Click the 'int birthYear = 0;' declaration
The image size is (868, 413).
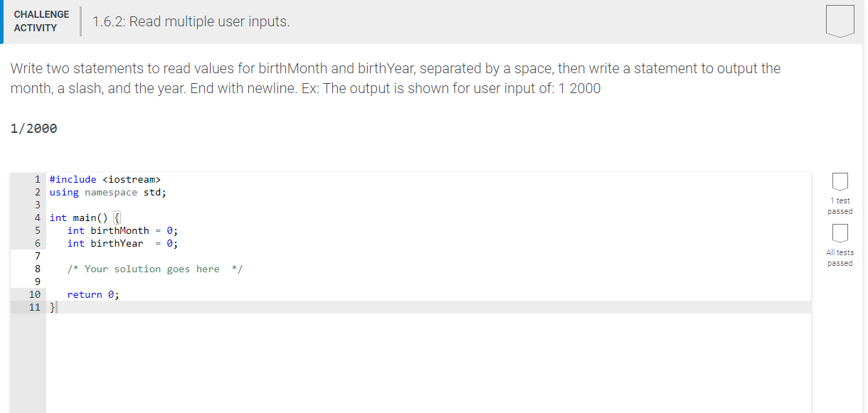122,243
